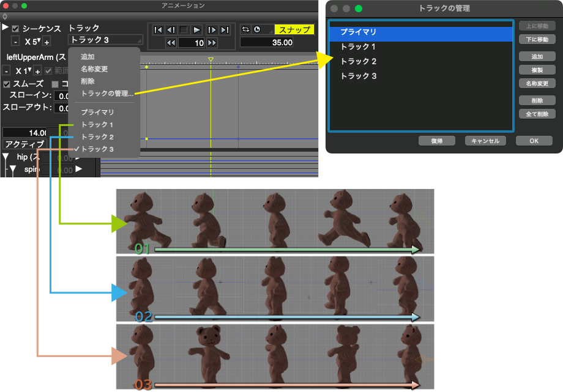563x392 pixels.
Task: Click the fast-forward double-arrow next to 10
Action: (x=212, y=43)
